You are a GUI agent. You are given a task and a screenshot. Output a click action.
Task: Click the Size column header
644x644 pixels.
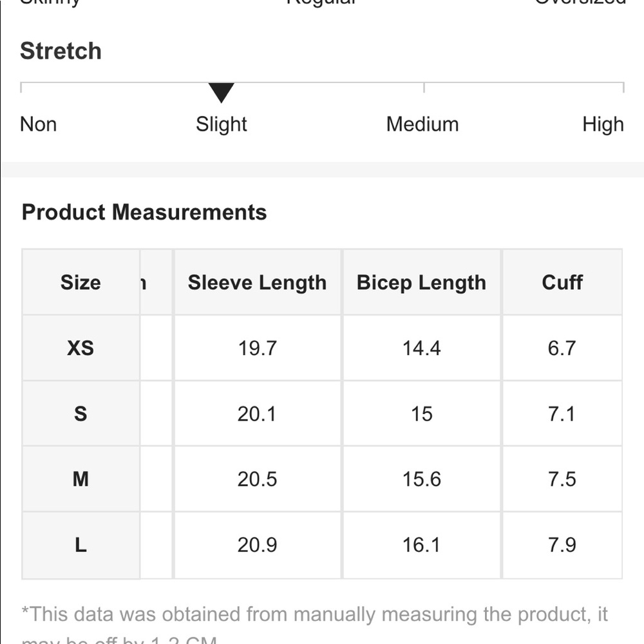80,283
